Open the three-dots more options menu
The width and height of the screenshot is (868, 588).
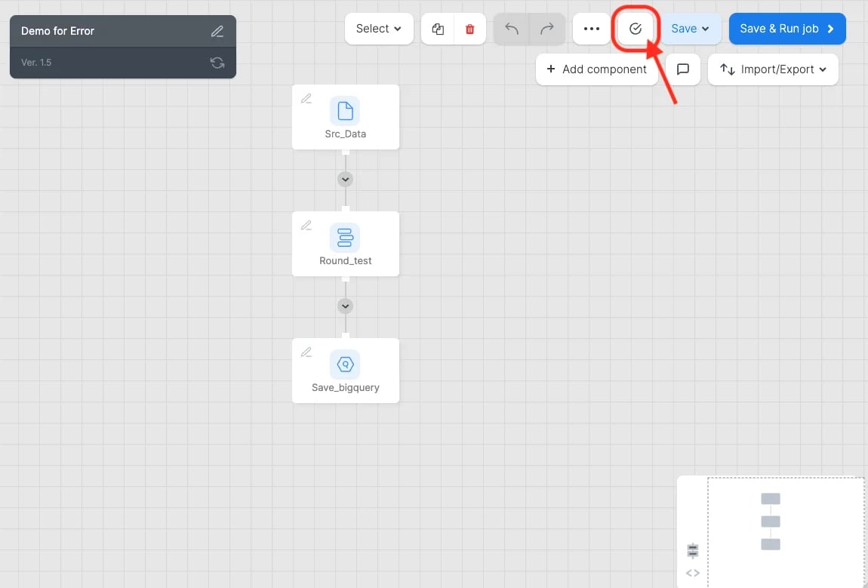click(x=592, y=29)
